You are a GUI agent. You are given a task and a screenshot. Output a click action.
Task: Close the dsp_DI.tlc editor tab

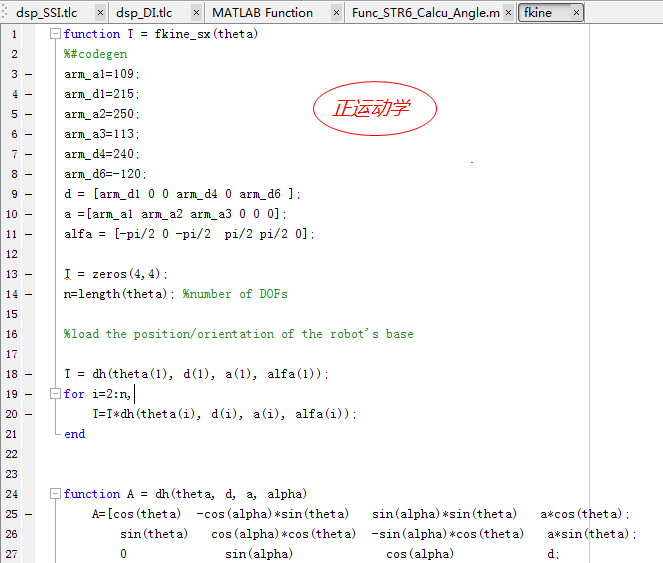(194, 13)
